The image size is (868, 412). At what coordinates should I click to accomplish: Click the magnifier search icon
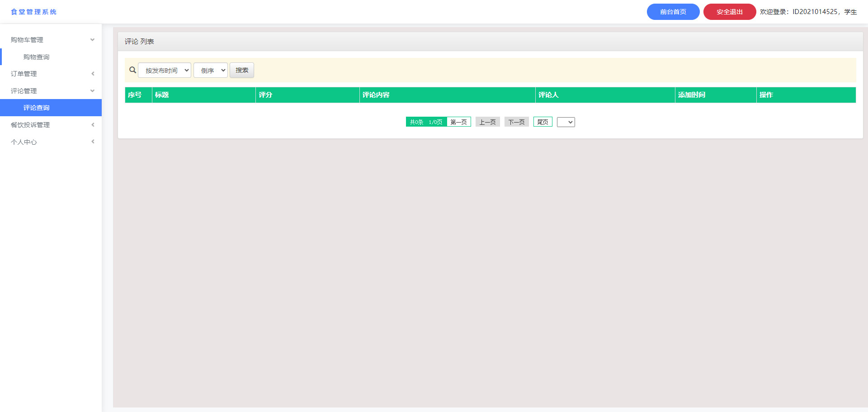(132, 70)
